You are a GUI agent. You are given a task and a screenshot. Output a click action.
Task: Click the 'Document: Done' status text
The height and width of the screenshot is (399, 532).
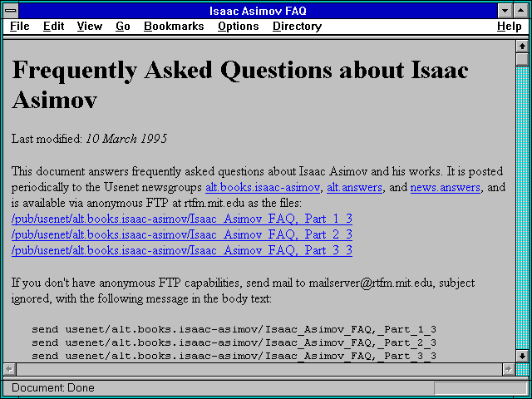click(x=53, y=388)
